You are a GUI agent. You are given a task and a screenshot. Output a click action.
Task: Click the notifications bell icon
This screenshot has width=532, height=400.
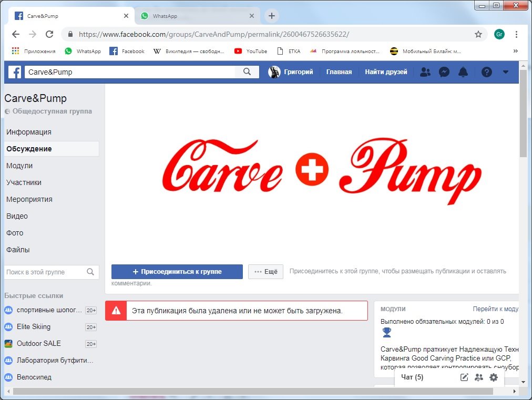(463, 72)
